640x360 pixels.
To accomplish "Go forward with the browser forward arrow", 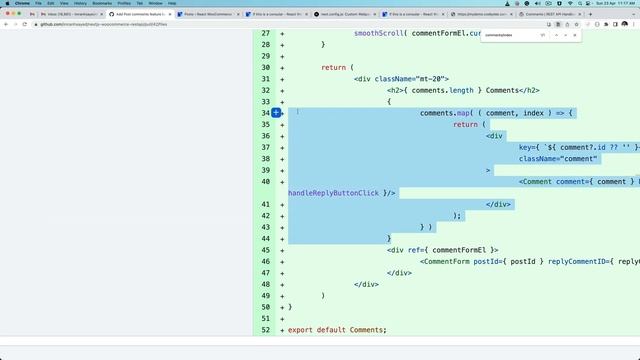I will 16,24.
